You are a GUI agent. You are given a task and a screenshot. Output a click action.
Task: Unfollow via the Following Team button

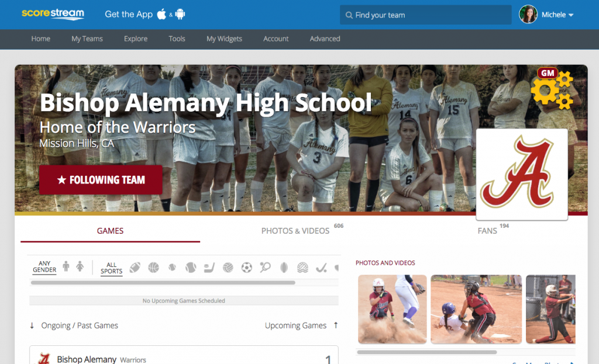tap(101, 180)
